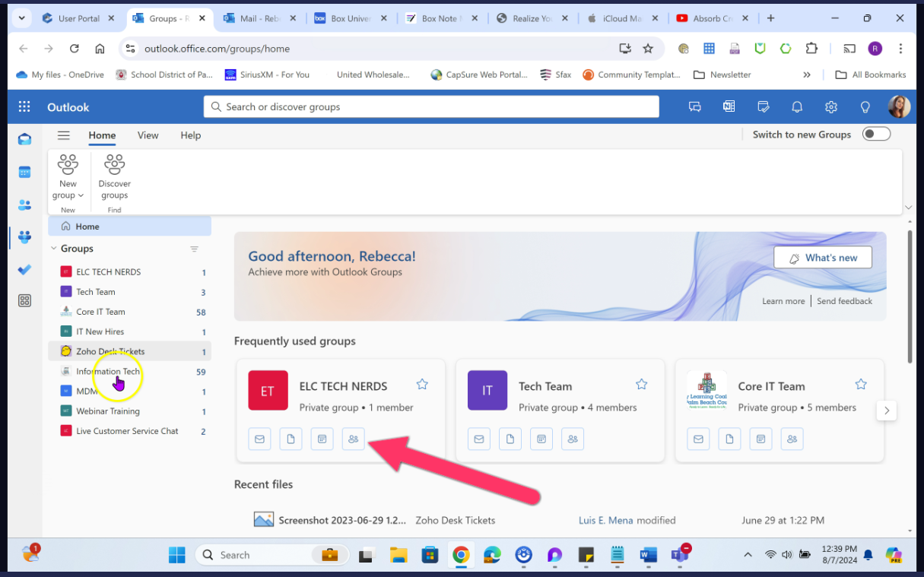The height and width of the screenshot is (577, 924).
Task: Open files icon on Core IT Team card
Action: click(x=729, y=439)
